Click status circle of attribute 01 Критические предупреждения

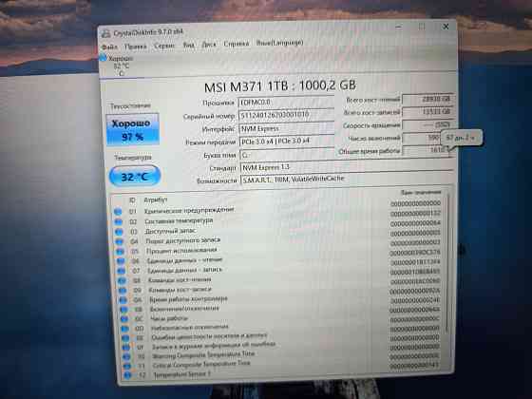118,212
